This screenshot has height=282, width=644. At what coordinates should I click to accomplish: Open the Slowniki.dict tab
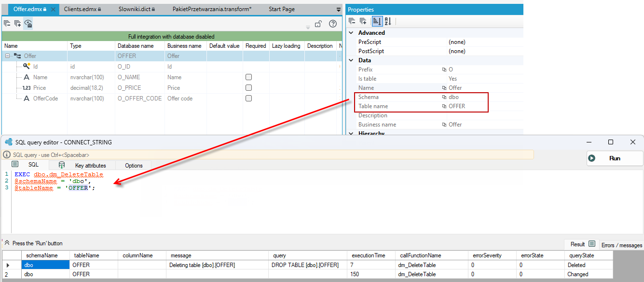coord(137,9)
